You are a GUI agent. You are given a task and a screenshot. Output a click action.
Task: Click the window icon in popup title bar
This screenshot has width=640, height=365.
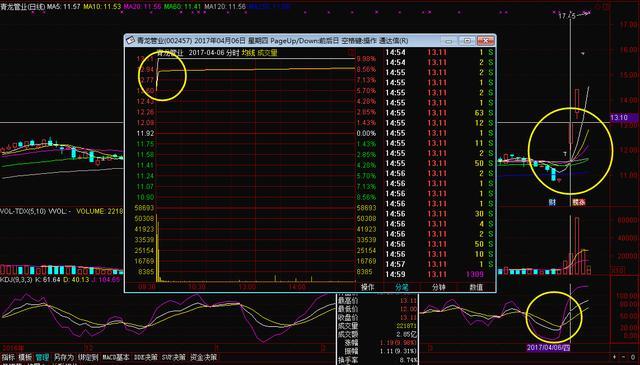pos(130,40)
